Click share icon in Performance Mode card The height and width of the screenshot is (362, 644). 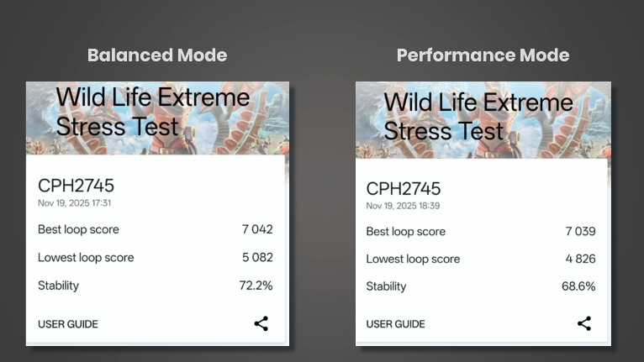[x=584, y=323]
